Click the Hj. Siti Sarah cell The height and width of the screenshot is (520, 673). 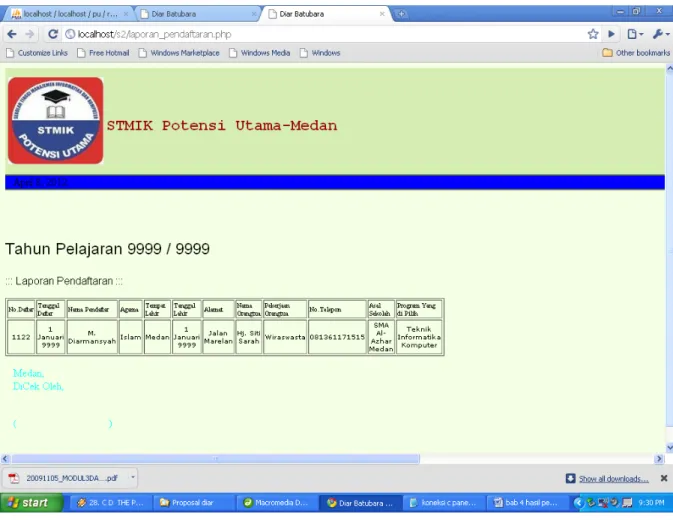point(249,337)
